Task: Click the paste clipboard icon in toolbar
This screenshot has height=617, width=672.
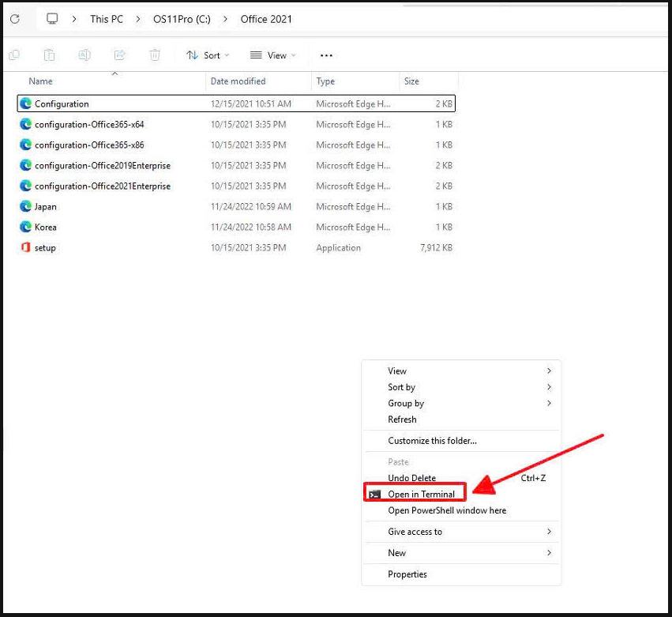Action: pos(49,55)
